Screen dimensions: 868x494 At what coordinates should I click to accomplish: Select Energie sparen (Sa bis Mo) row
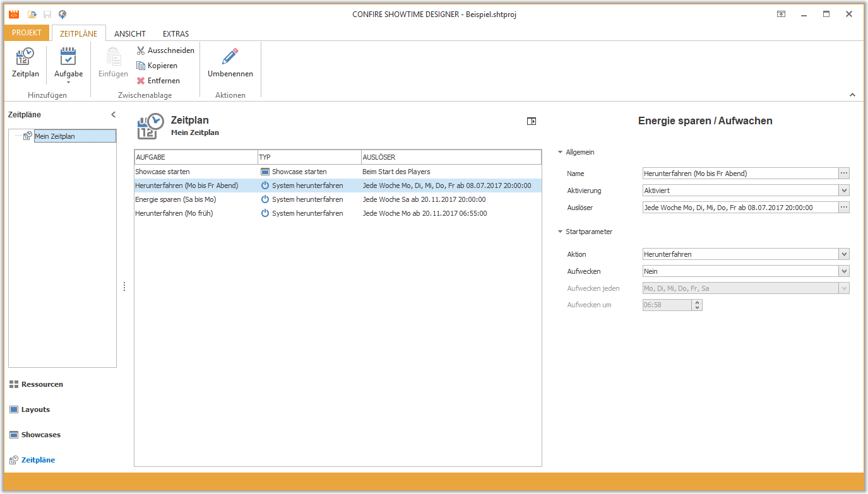click(338, 199)
